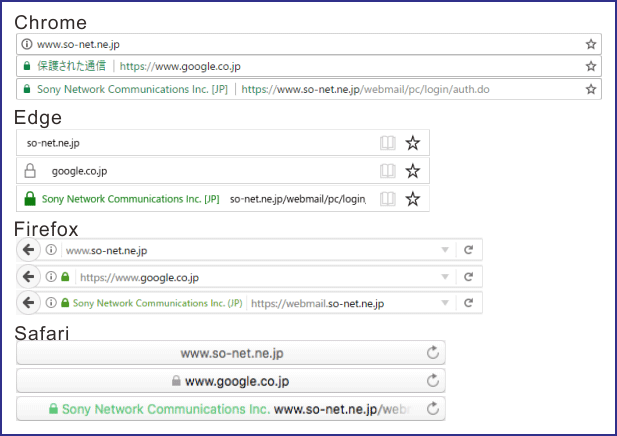Click green lock in Edge Sony Network bar
This screenshot has height=436, width=617.
pos(30,199)
